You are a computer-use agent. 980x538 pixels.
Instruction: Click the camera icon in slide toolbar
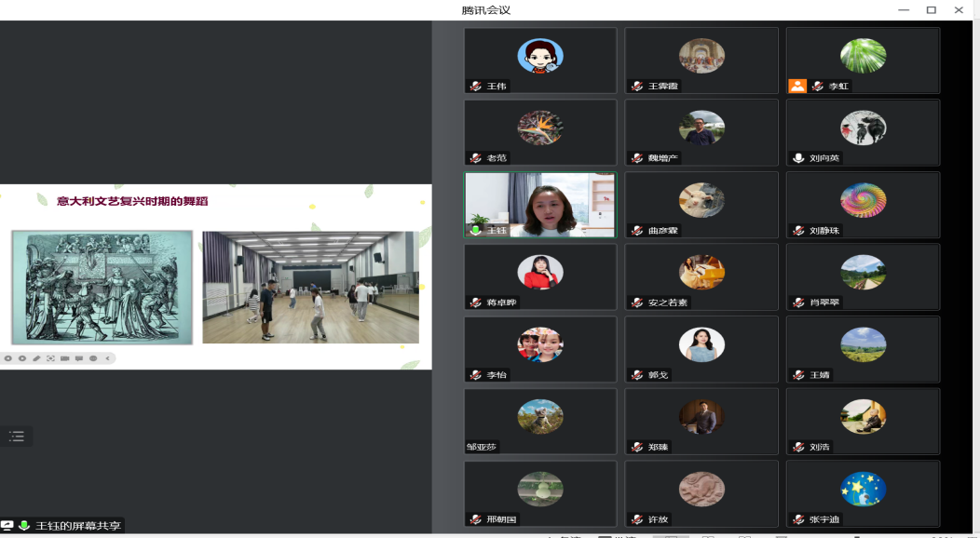[65, 358]
